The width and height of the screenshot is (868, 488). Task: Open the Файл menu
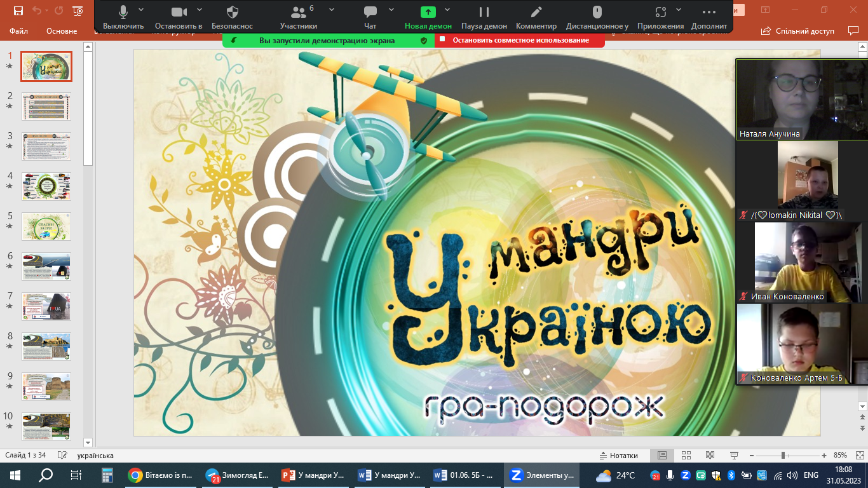[x=18, y=30]
